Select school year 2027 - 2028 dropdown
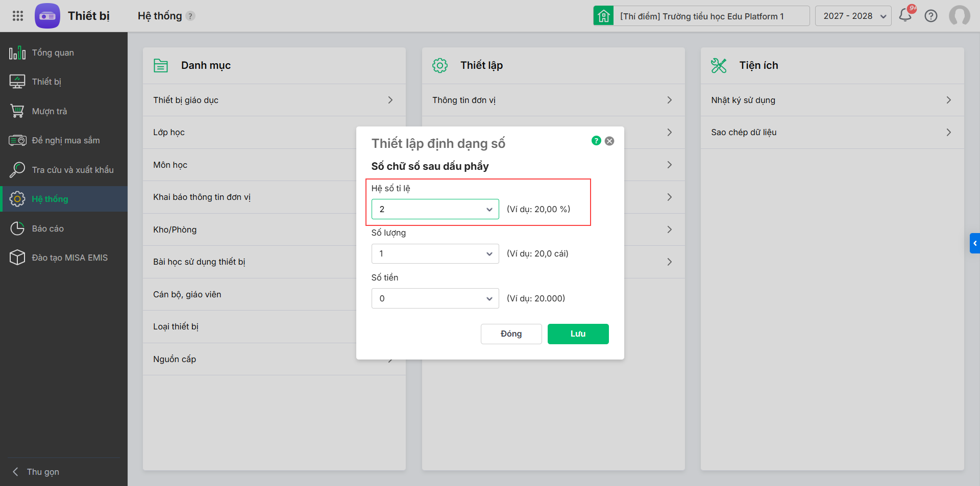The image size is (980, 486). pos(853,16)
